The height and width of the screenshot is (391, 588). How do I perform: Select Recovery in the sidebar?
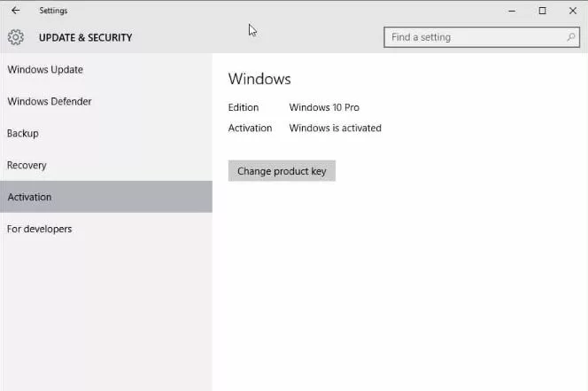click(106, 165)
